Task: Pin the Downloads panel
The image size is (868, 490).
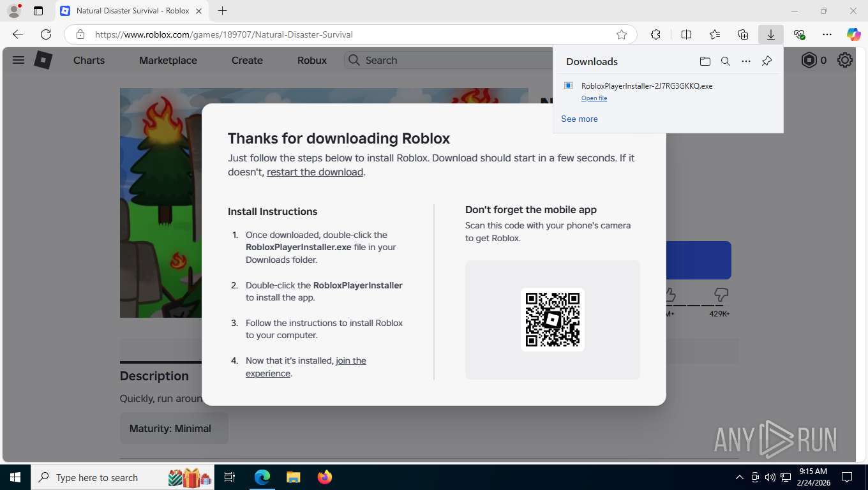Action: point(767,61)
